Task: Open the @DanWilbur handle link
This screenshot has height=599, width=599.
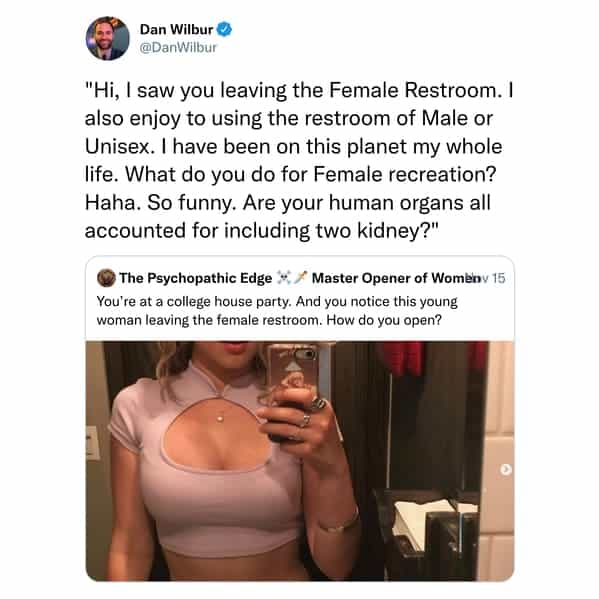Action: tap(178, 47)
